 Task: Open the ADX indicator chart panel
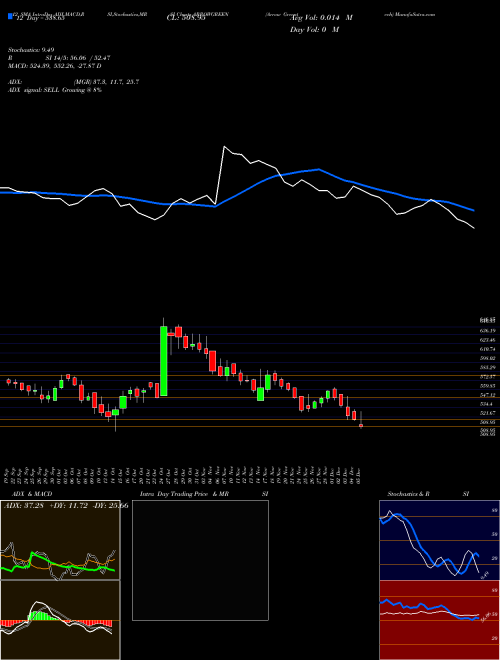click(x=60, y=540)
